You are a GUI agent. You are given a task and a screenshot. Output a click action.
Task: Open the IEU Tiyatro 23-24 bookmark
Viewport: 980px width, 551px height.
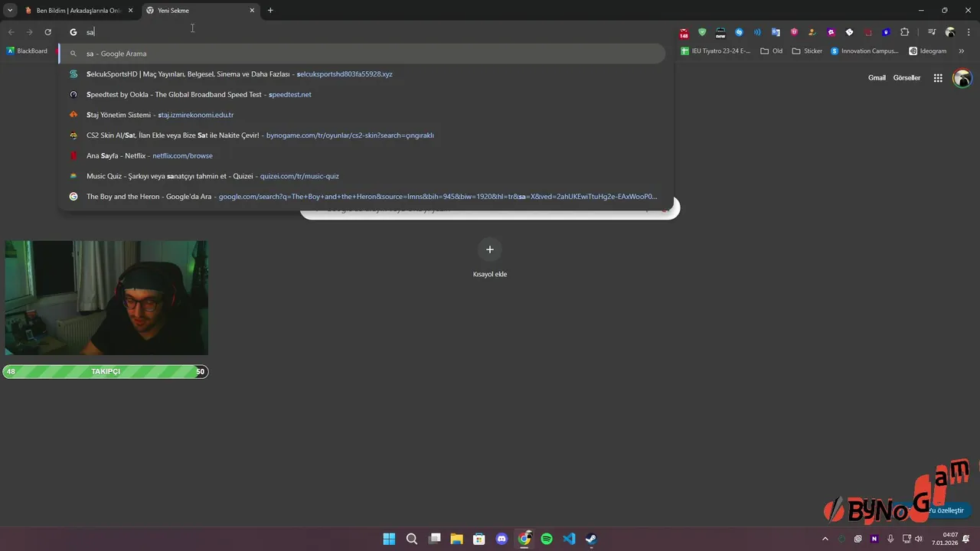(716, 51)
